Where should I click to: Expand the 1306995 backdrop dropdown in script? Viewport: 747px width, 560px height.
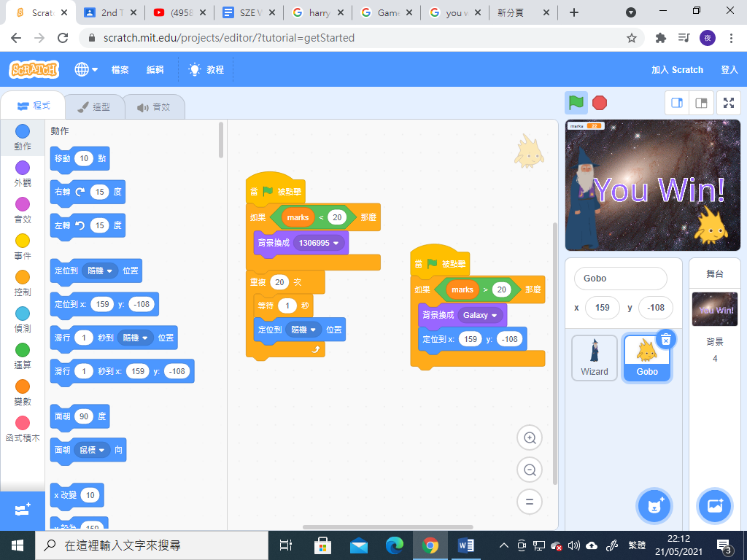point(337,243)
